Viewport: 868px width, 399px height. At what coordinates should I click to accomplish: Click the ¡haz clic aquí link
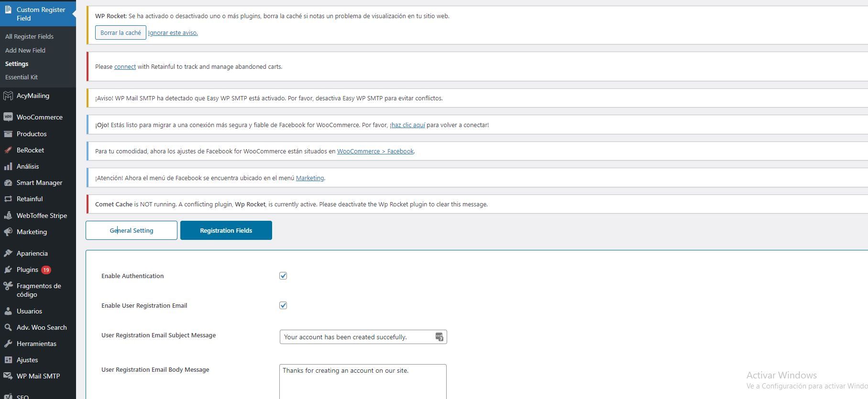pyautogui.click(x=407, y=125)
